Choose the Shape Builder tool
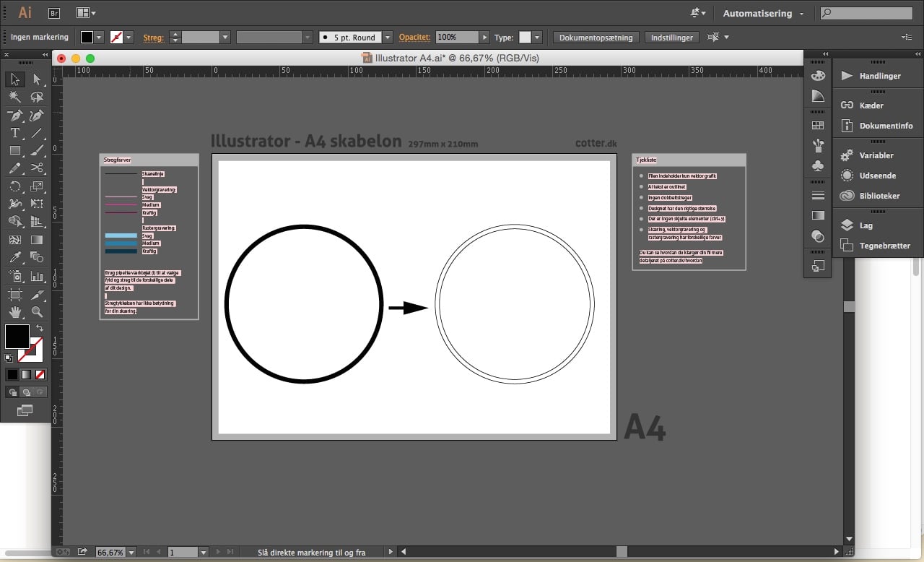 14,221
